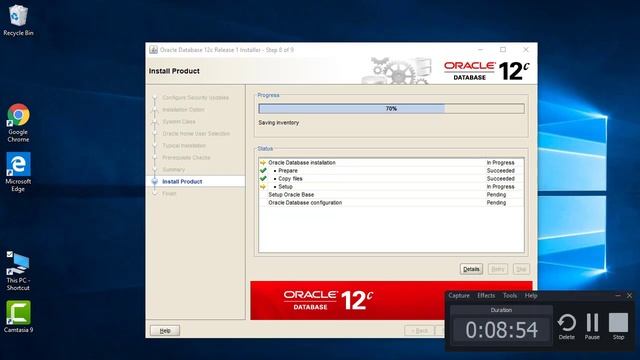Close the Camtasia recorder window
The width and height of the screenshot is (640, 360).
tap(629, 296)
